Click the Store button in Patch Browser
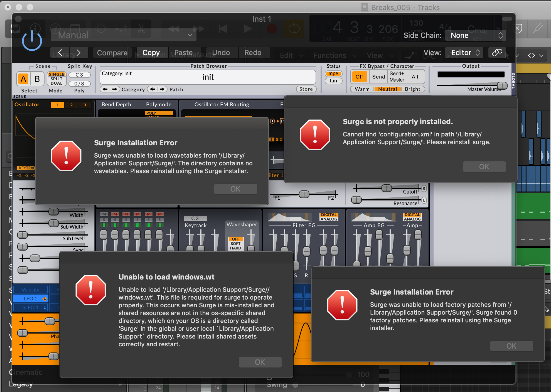This screenshot has width=551, height=392. click(x=306, y=89)
